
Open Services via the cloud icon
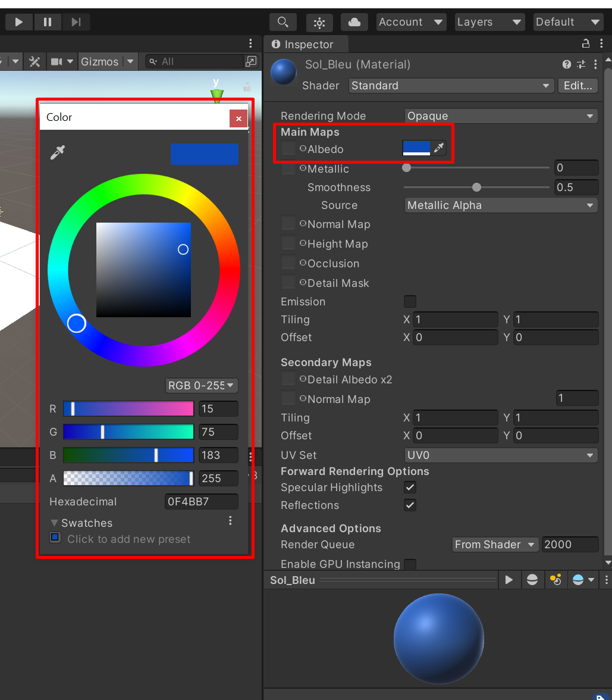tap(354, 22)
